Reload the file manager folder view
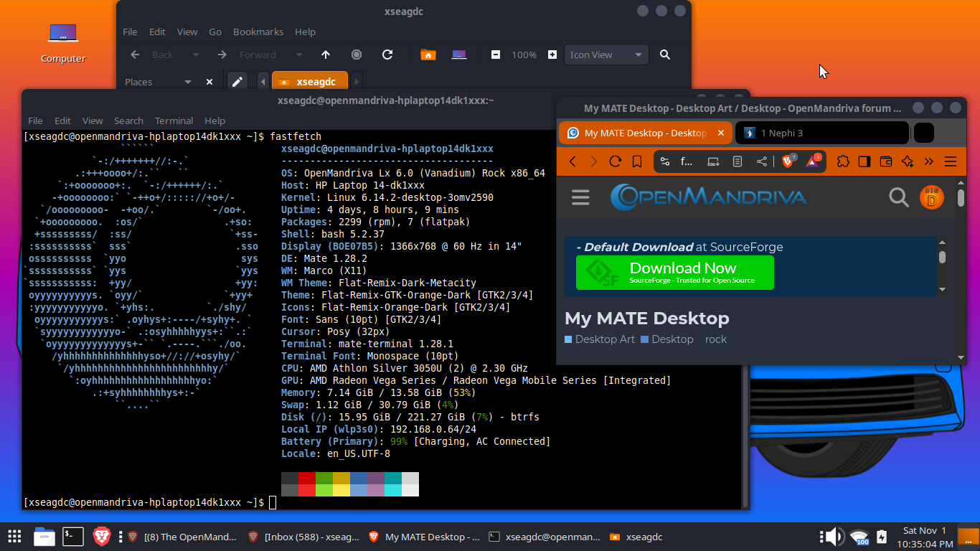 387,55
